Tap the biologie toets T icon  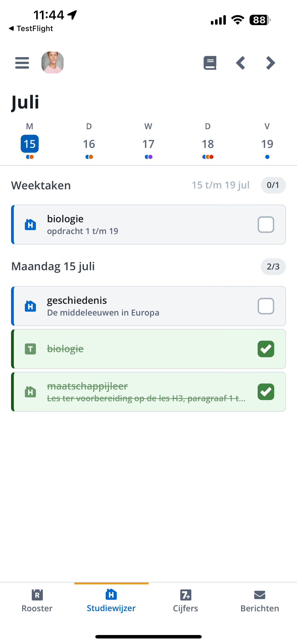click(x=30, y=349)
